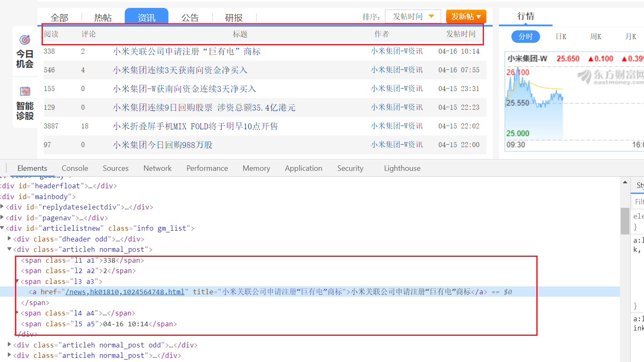Open article 小米集团今日回购988万股
Viewport: 644px width, 362px height.
click(x=163, y=145)
